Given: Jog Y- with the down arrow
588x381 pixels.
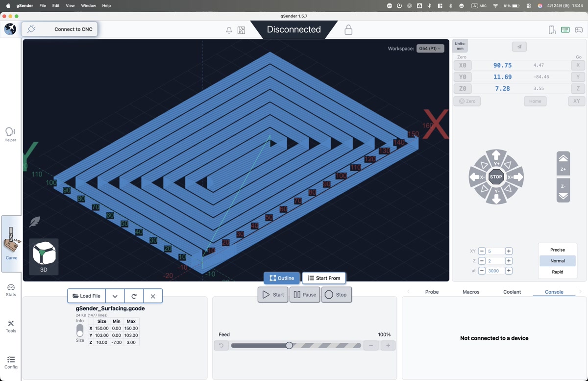Looking at the screenshot, I should click(x=496, y=196).
